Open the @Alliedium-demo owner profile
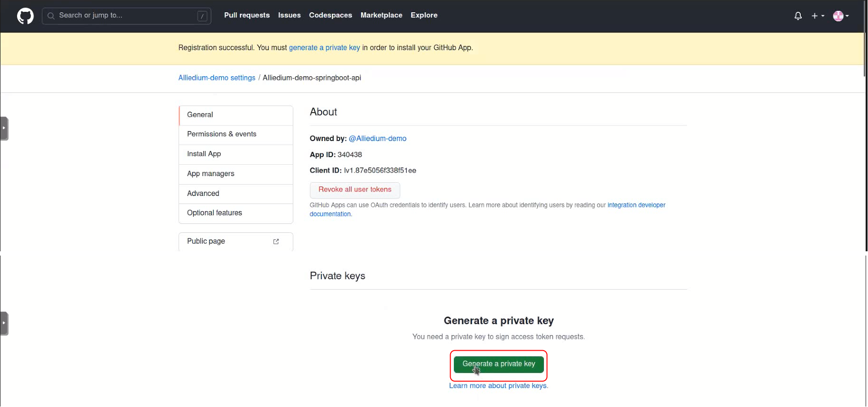The width and height of the screenshot is (868, 407). click(x=378, y=139)
